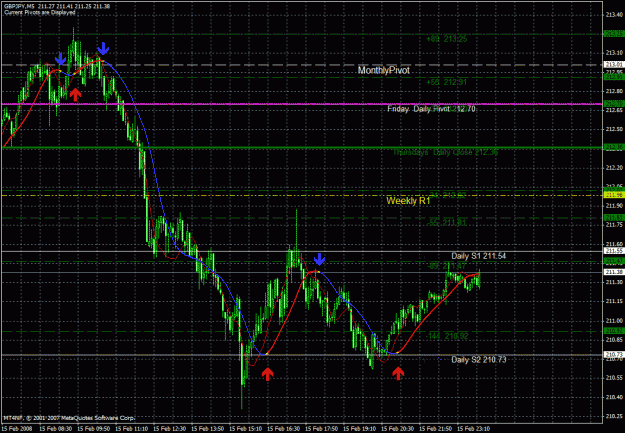This screenshot has width=625, height=433.
Task: Click the 15 Feb 20:30 time label
Action: point(397,429)
